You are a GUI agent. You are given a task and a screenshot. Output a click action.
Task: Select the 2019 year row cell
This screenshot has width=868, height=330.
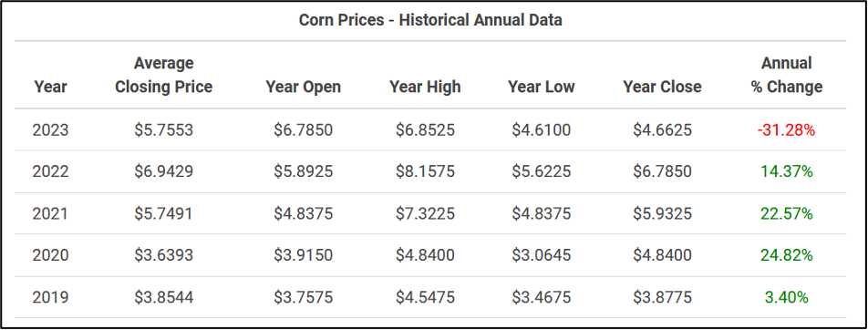point(50,297)
